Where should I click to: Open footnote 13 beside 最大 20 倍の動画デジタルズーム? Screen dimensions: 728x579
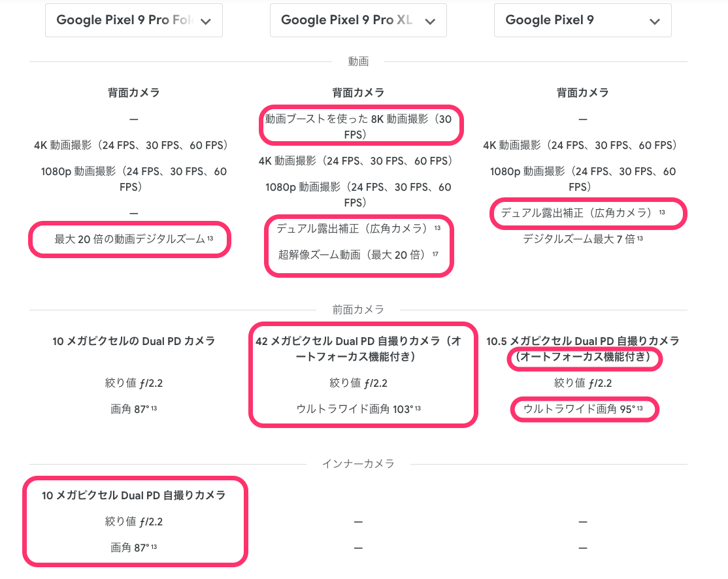pos(210,238)
